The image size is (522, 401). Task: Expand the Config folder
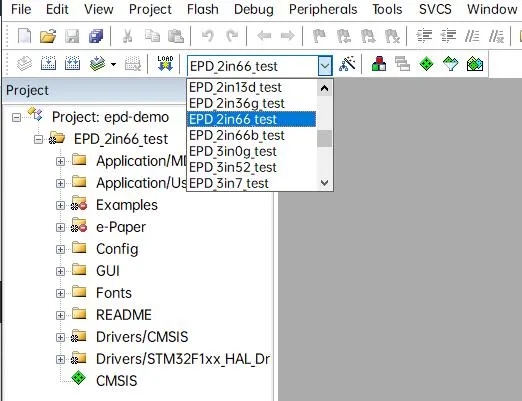(x=60, y=249)
